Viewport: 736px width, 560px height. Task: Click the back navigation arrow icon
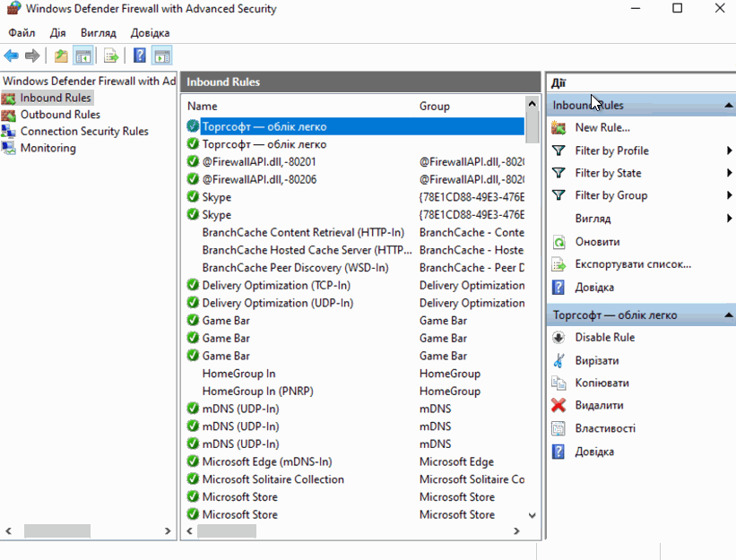pyautogui.click(x=10, y=55)
